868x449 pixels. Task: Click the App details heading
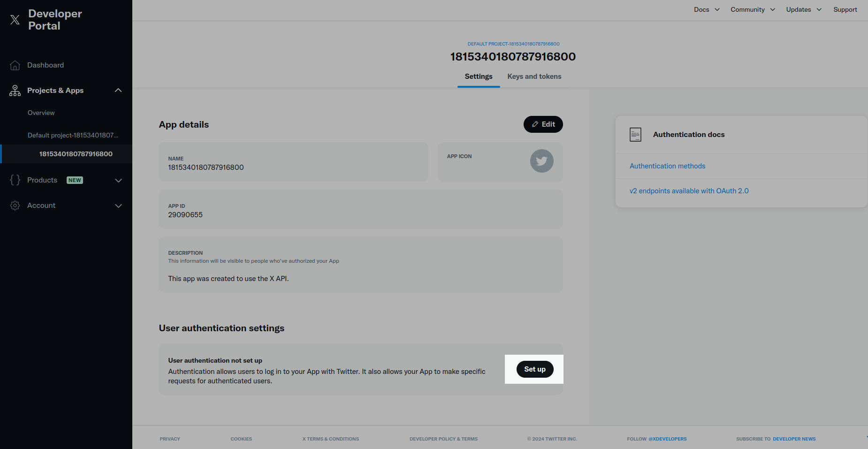click(x=184, y=125)
